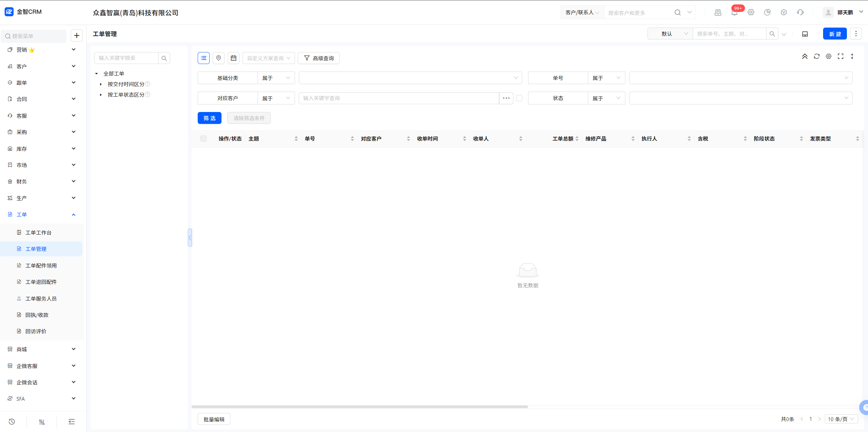Open the 10 条/页 page size dropdown

tap(841, 419)
